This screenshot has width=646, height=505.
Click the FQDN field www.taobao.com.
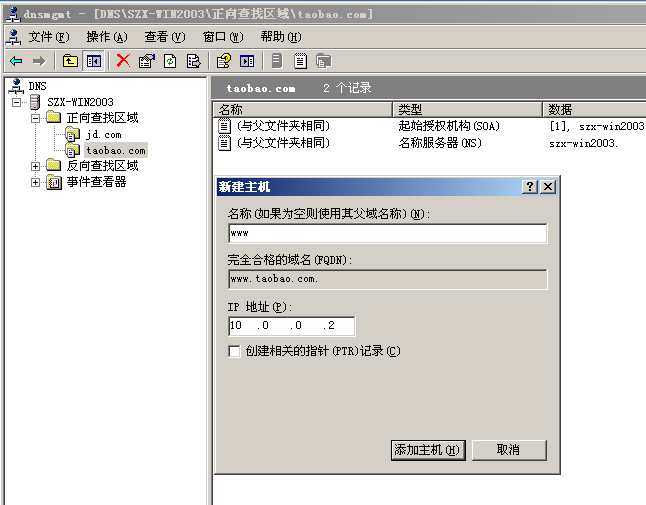tap(387, 279)
